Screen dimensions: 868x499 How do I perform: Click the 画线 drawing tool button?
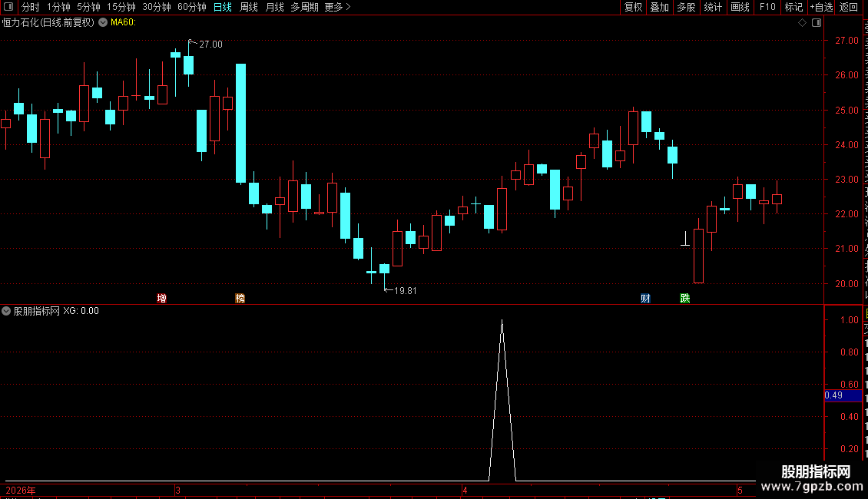[x=740, y=7]
